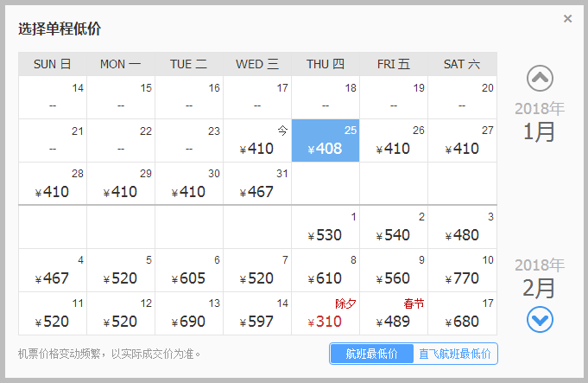Choose February 9 with ¥560 fare
Viewport: 588px width, 383px height.
[394, 270]
